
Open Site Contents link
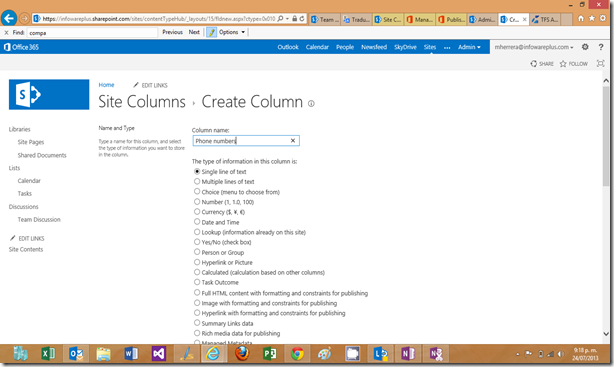point(26,249)
